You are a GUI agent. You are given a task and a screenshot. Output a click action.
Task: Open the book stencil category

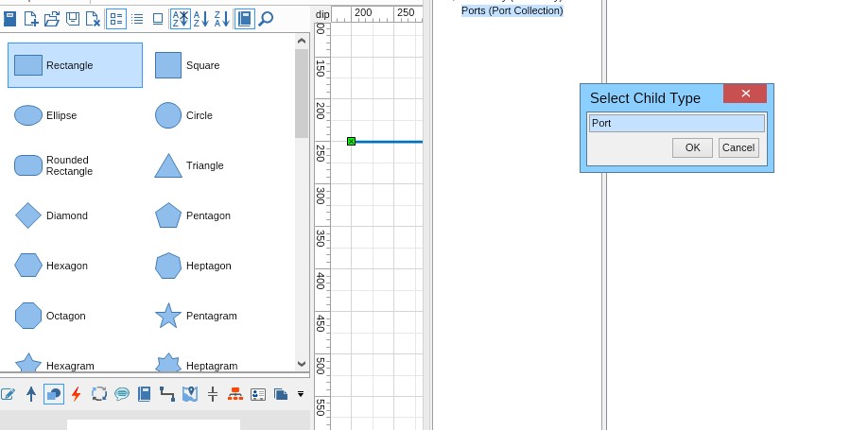coord(144,394)
